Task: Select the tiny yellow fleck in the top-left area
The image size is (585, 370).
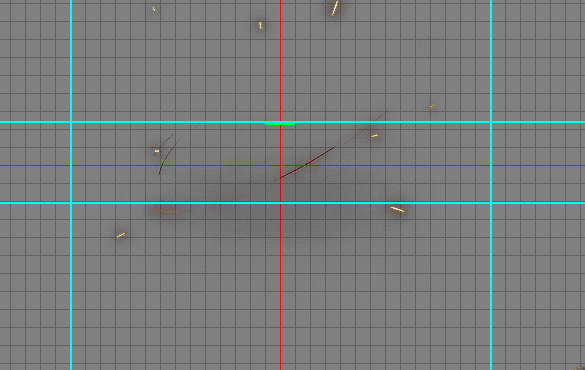Action: 154,9
